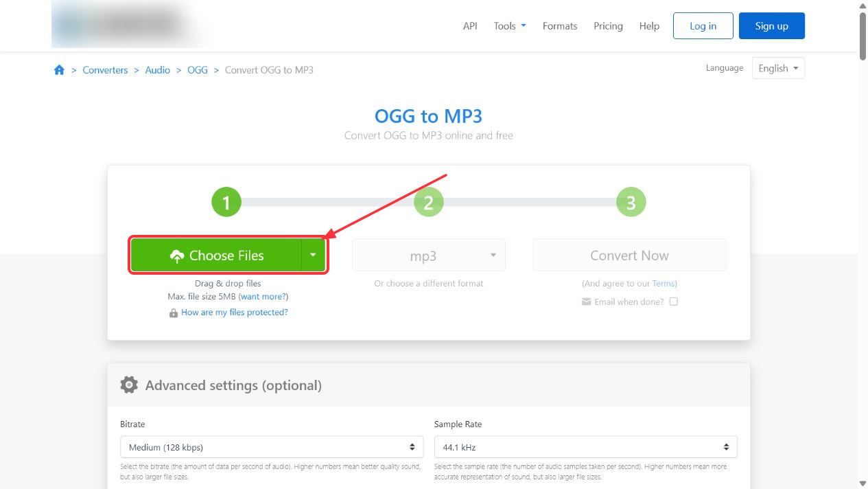Open the Terms link

[663, 284]
